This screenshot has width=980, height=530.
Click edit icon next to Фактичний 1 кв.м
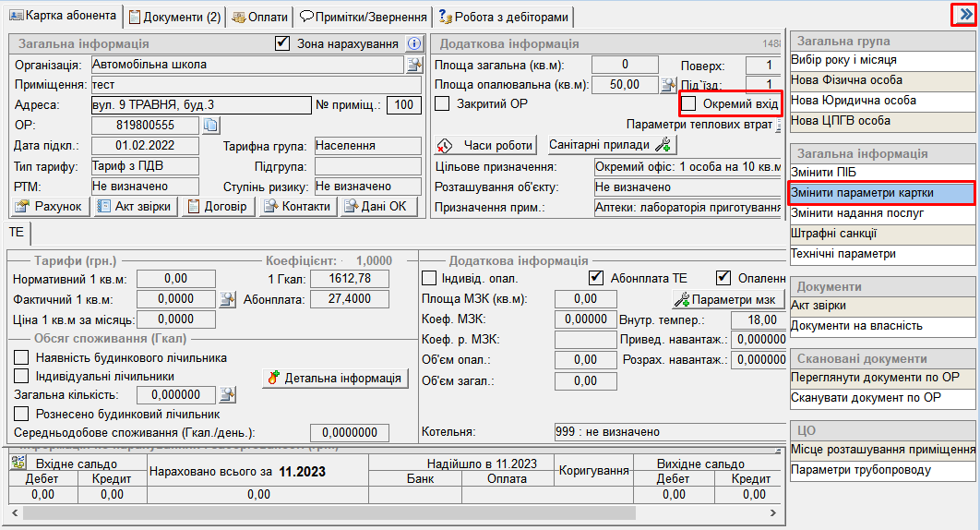click(x=227, y=299)
